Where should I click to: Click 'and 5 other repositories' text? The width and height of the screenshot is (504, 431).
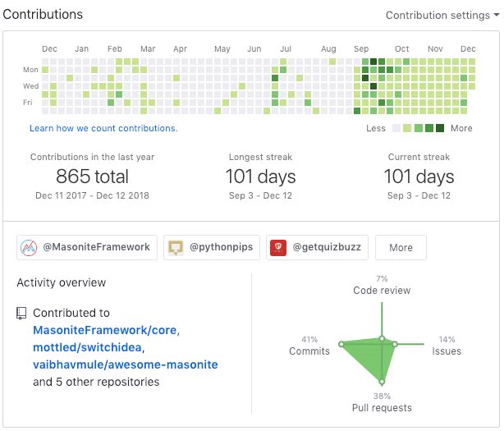click(96, 382)
